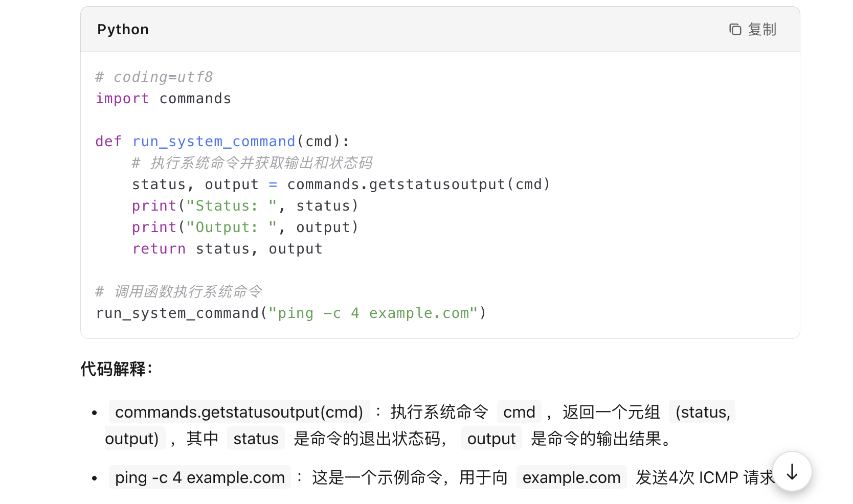Click the print("Status: ", status) line
The image size is (853, 504).
245,206
